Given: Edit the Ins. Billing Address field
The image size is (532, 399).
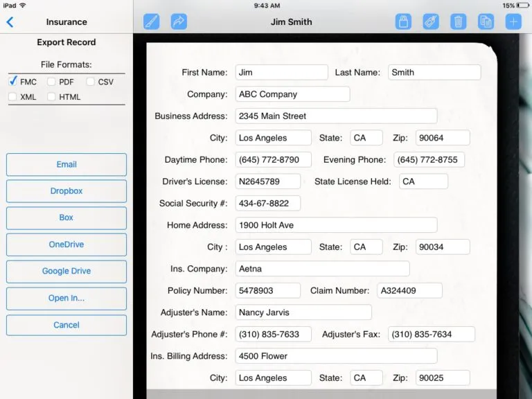Looking at the screenshot, I should tap(336, 356).
